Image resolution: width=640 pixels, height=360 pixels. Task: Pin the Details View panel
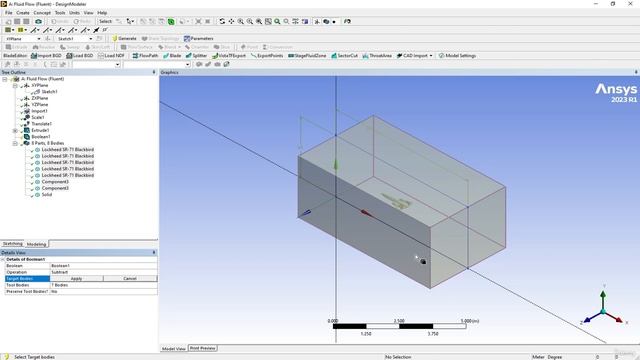coord(154,253)
